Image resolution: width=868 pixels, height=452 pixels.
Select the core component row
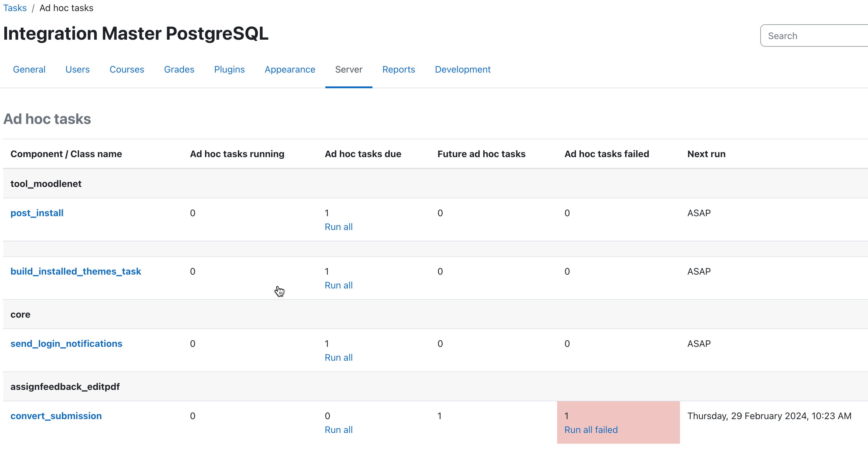coord(435,314)
